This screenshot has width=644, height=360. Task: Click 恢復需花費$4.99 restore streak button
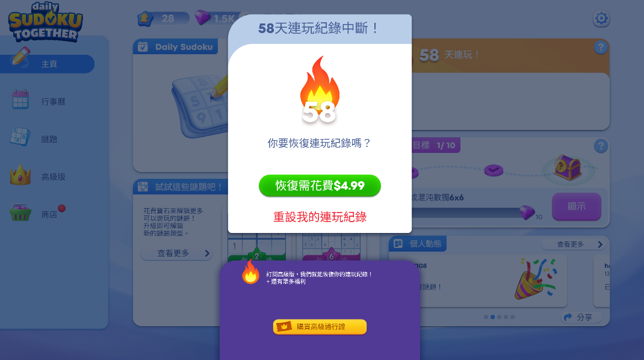[x=320, y=185]
